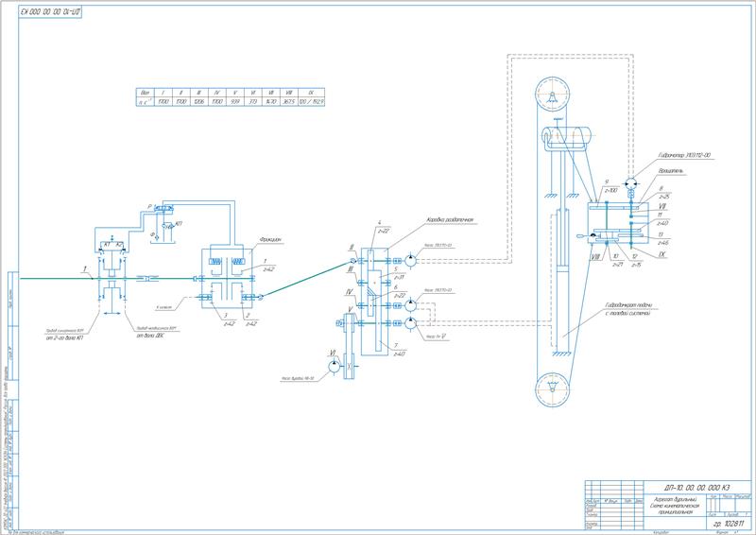Click shaft label 'VIII' below the rotator box

[595, 257]
